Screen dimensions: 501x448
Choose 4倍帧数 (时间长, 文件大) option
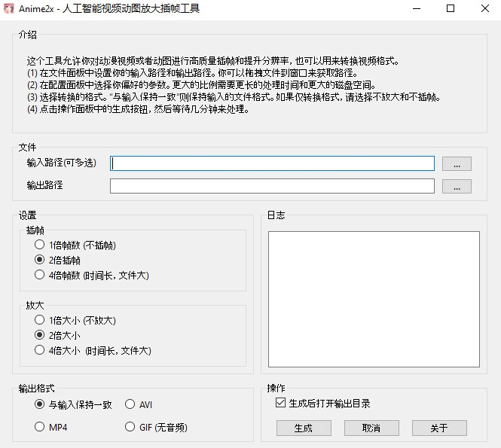point(40,275)
